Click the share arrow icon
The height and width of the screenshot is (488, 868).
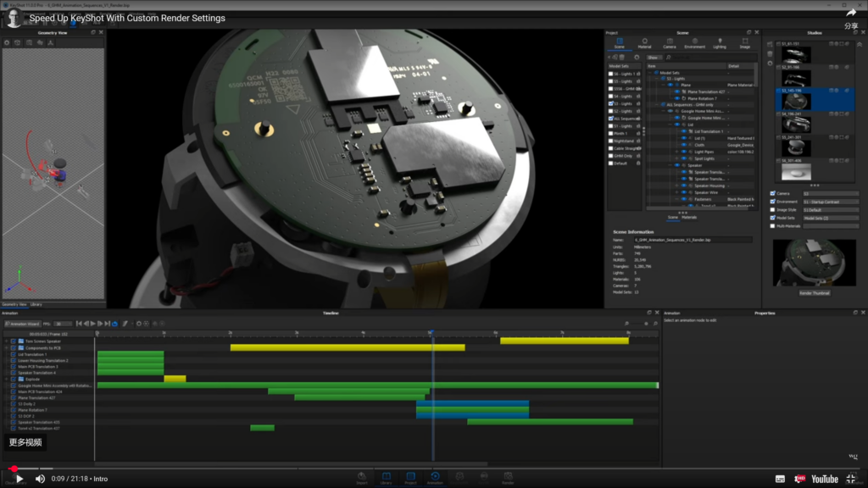click(851, 13)
